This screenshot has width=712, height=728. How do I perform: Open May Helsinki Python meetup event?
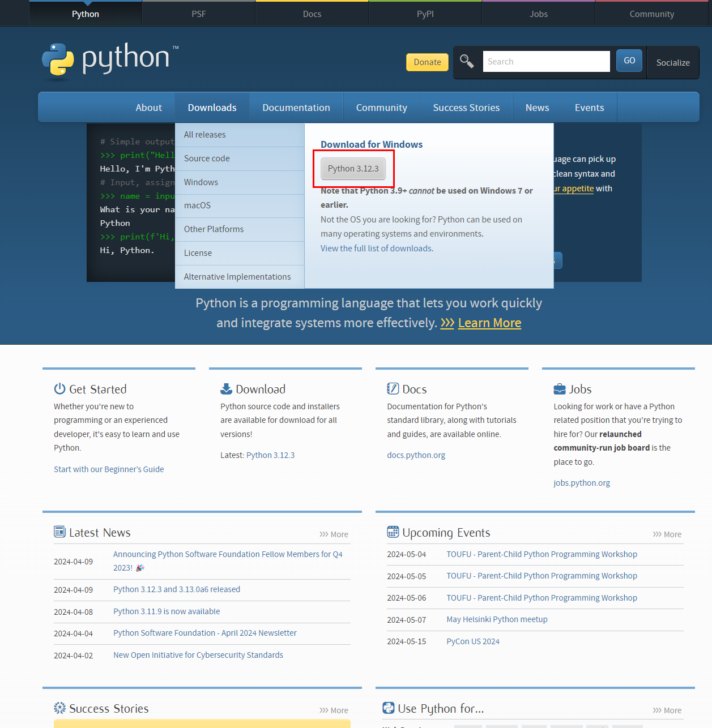[x=497, y=619]
